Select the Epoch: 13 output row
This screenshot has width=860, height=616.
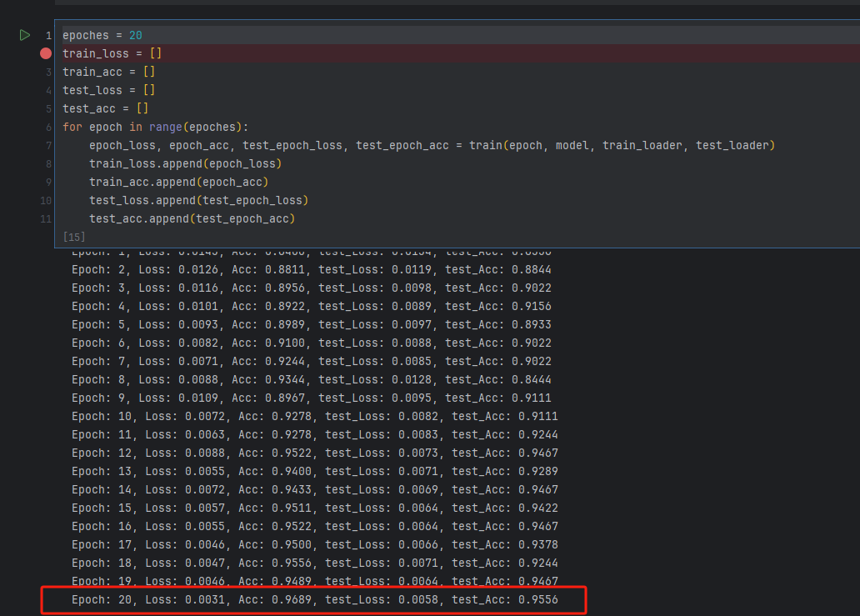(x=315, y=472)
